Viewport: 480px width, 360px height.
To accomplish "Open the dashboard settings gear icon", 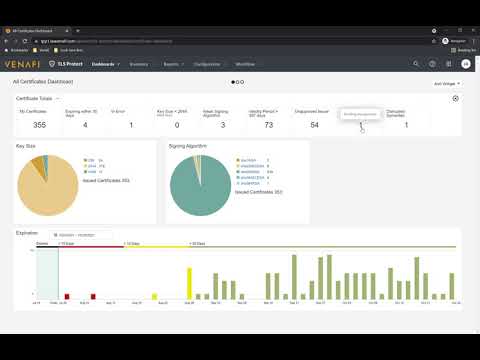I will point(455,98).
